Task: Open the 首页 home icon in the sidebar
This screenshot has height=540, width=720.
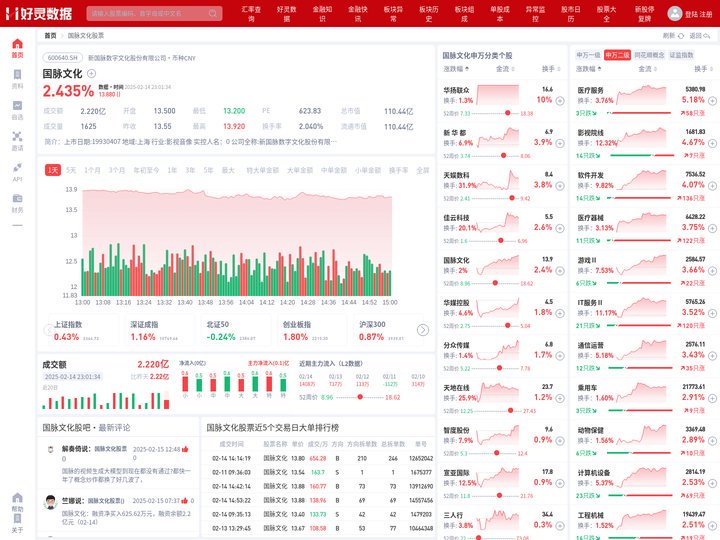Action: [17, 44]
